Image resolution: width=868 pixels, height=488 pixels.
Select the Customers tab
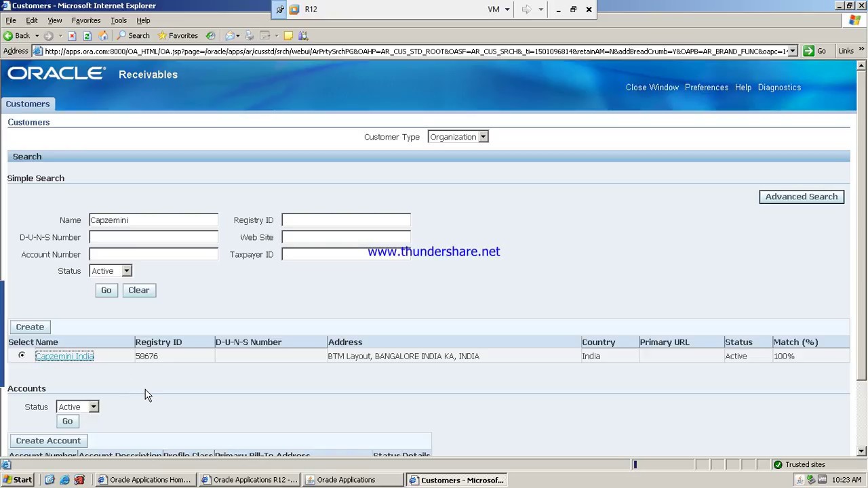[x=28, y=104]
